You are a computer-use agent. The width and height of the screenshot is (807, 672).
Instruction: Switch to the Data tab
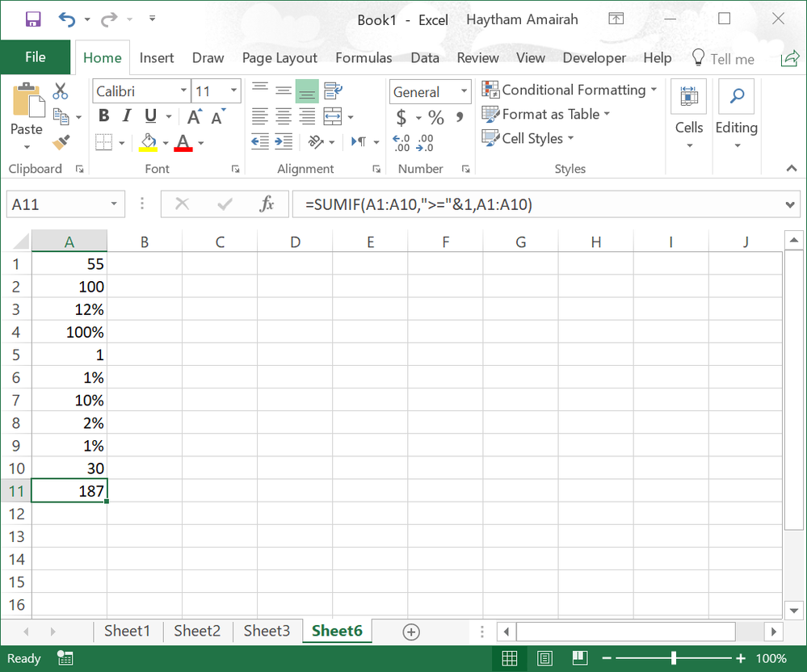click(x=425, y=58)
